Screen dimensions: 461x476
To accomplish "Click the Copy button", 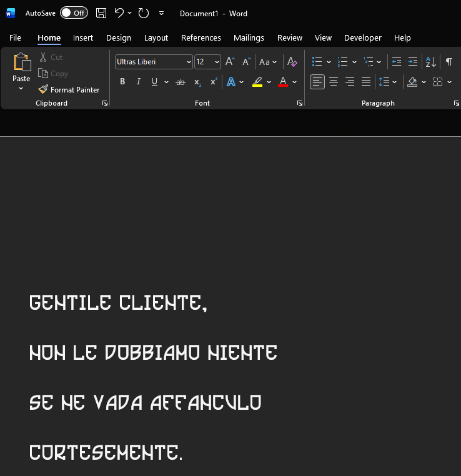I will (53, 74).
